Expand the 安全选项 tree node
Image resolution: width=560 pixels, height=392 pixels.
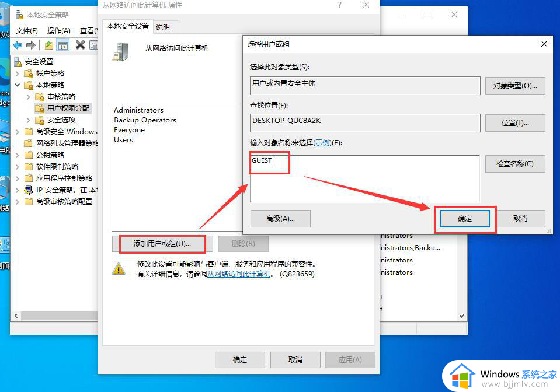[x=28, y=120]
